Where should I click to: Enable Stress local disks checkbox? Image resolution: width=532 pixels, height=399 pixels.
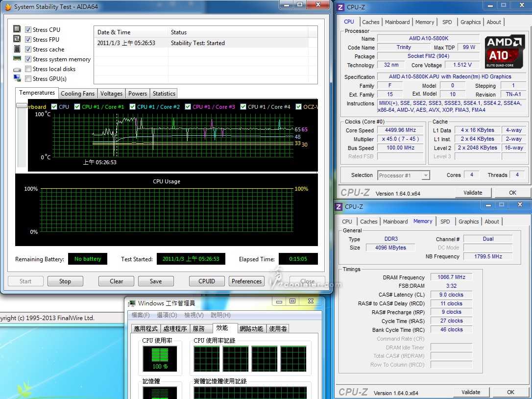click(x=28, y=69)
